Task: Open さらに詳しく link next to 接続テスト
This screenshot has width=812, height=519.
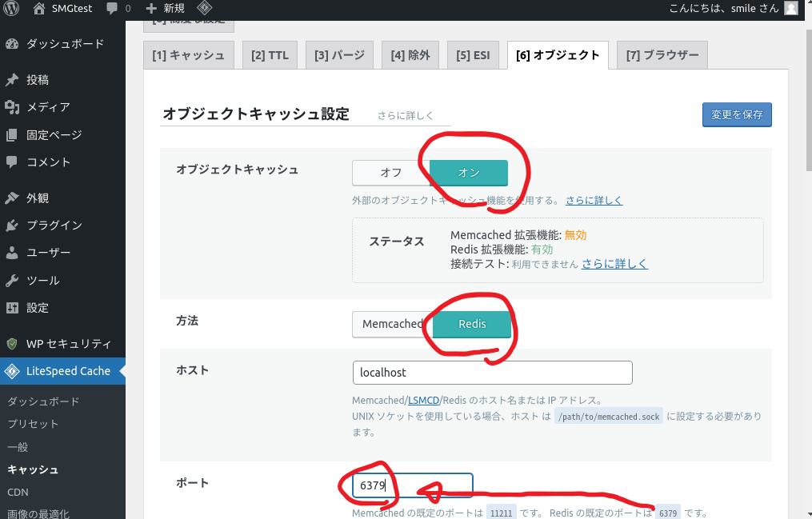Action: (614, 264)
